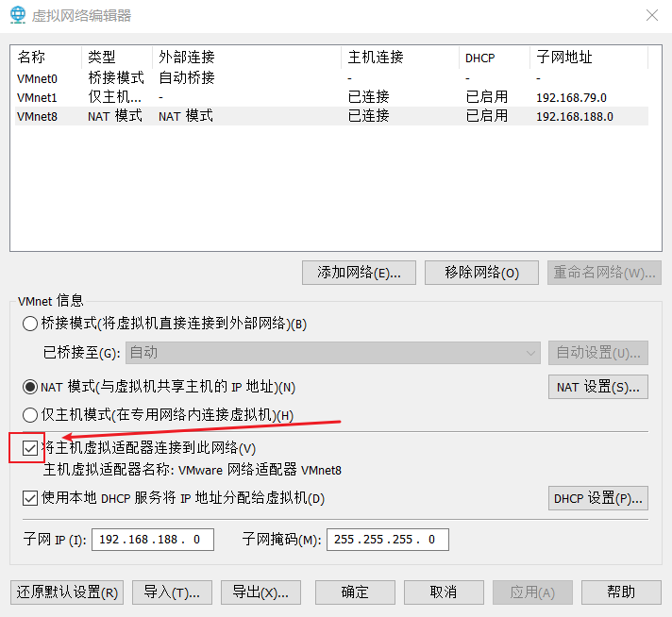Select the VMnet8 NAT network row
The width and height of the screenshot is (672, 617).
[x=331, y=116]
